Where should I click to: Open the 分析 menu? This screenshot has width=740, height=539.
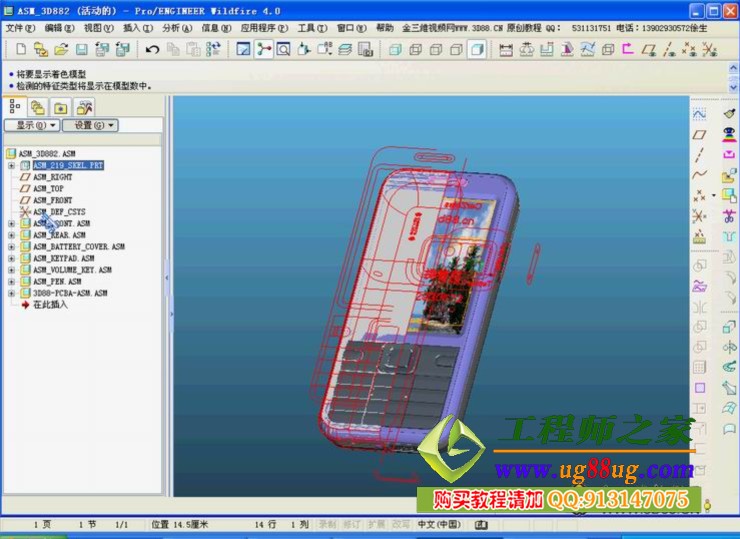[177, 28]
